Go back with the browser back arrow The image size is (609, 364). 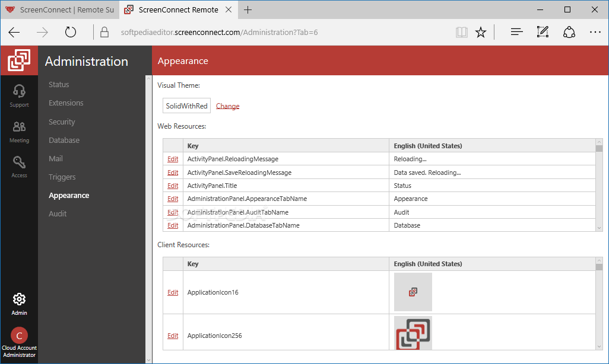[14, 32]
